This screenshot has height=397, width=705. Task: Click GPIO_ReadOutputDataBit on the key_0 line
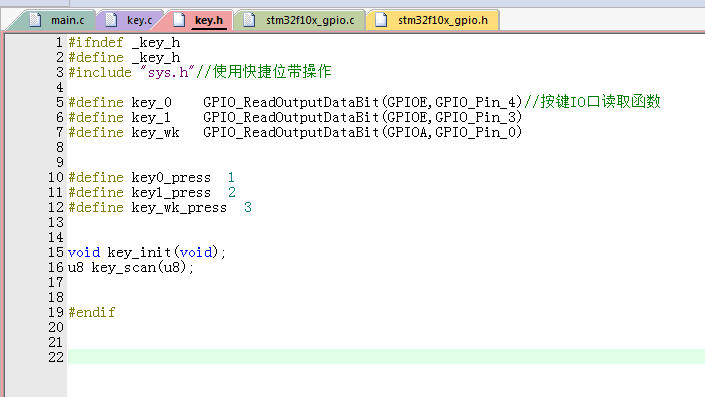tap(291, 103)
